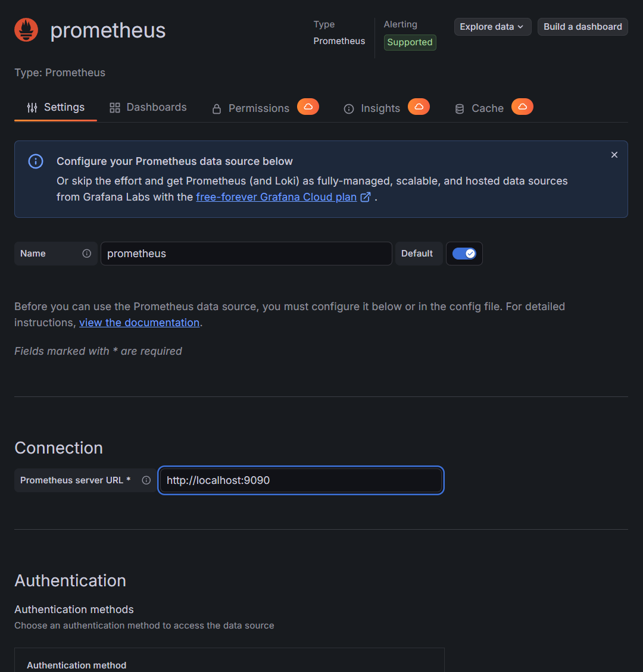Viewport: 643px width, 672px height.
Task: Click the sliders icon on the Settings tab
Action: point(32,107)
